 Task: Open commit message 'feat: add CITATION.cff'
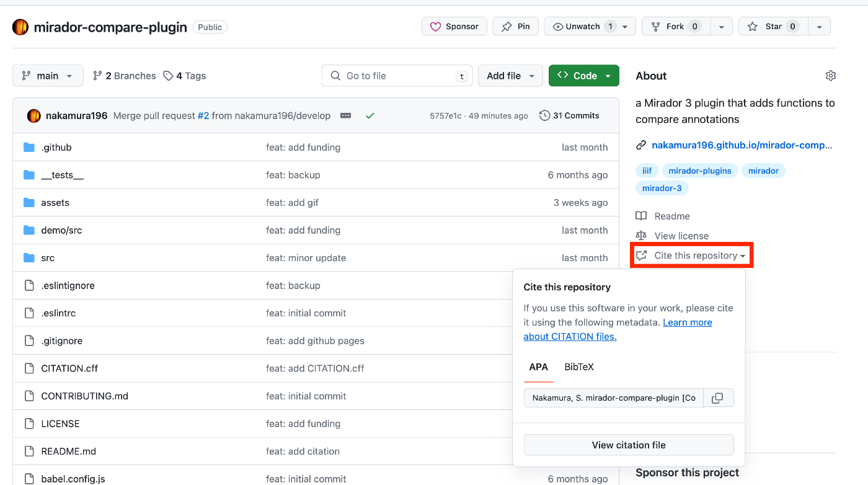tap(315, 368)
